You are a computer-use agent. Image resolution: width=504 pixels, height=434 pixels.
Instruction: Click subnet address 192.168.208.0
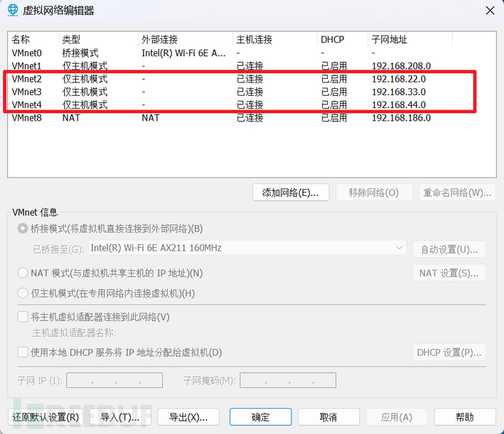pyautogui.click(x=401, y=66)
